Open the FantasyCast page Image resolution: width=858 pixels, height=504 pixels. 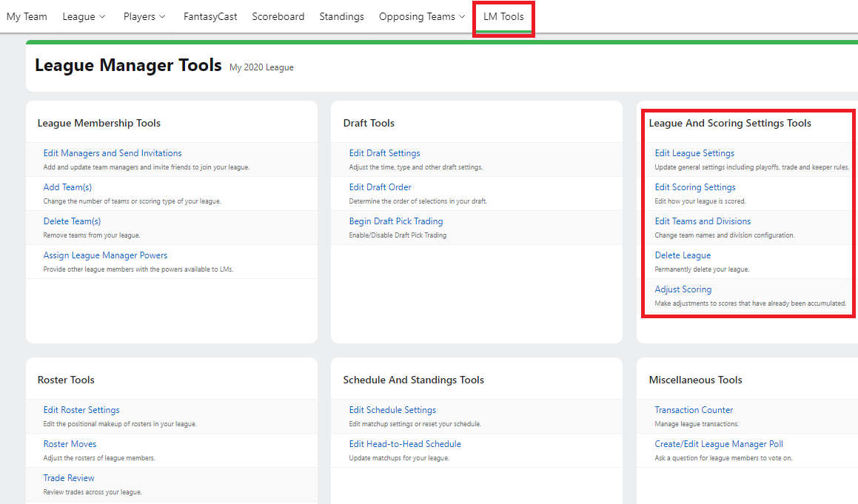tap(210, 17)
